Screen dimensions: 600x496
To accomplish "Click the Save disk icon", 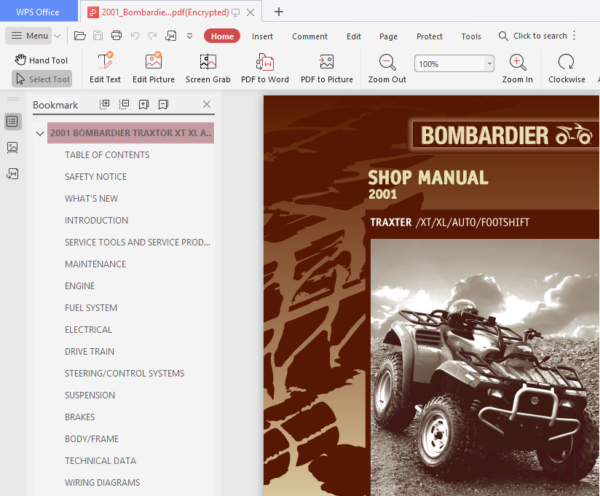I will 98,36.
